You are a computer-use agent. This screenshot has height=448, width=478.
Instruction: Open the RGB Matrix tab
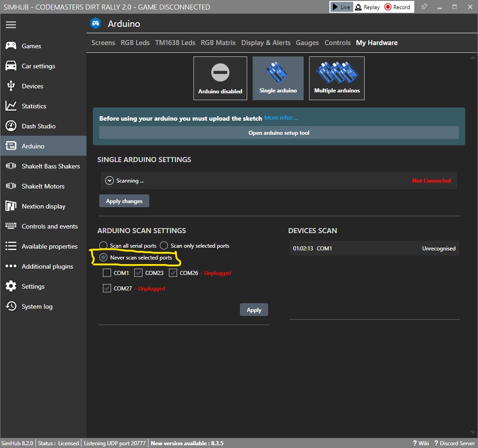point(218,43)
